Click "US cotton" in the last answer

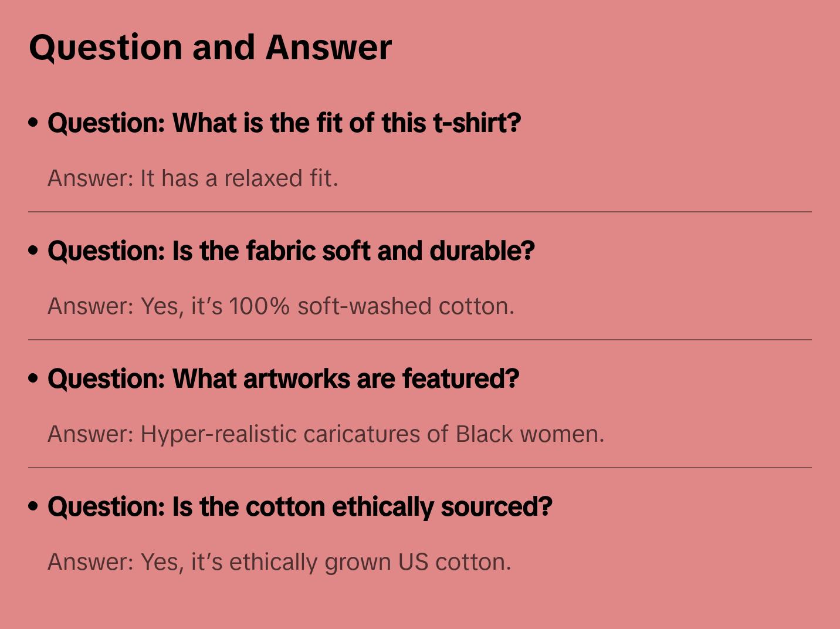pyautogui.click(x=454, y=562)
